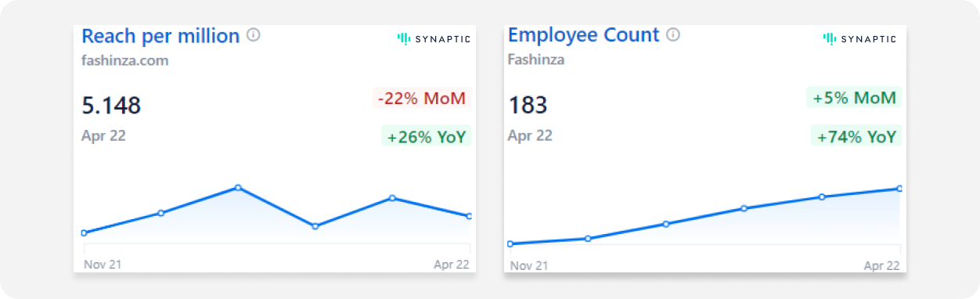Click the Fashinza company name under Employee Count
Viewport: 980px width, 299px height.
(x=536, y=59)
